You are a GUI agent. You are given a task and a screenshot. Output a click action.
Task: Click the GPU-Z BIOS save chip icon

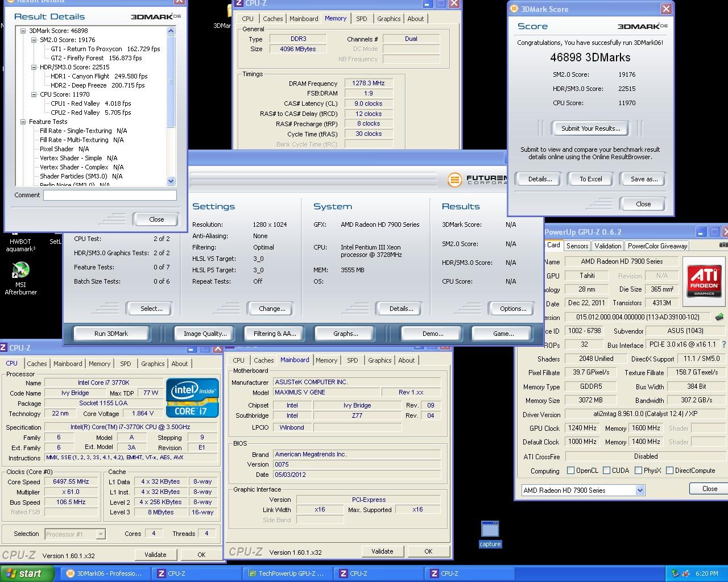pyautogui.click(x=719, y=317)
